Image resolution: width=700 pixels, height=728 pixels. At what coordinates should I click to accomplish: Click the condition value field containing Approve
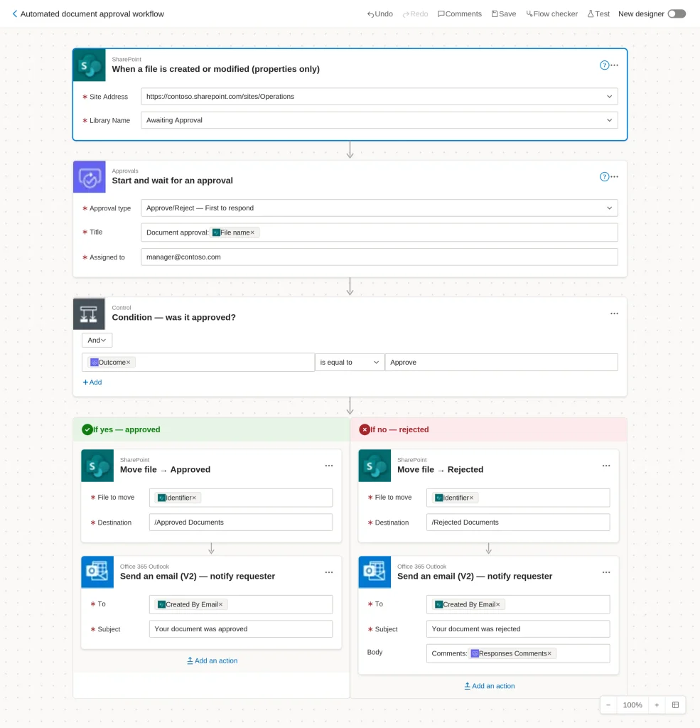point(501,362)
